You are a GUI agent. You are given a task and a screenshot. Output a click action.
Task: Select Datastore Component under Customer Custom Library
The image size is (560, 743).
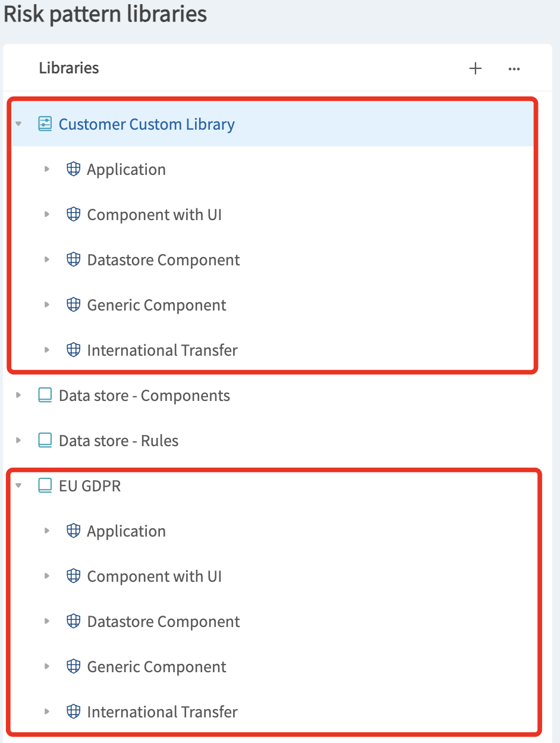(163, 259)
